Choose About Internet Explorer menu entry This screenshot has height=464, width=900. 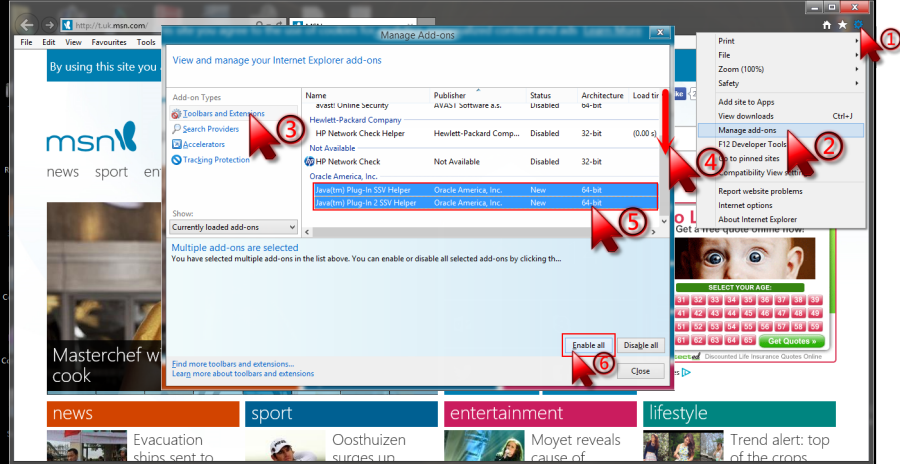pos(781,219)
